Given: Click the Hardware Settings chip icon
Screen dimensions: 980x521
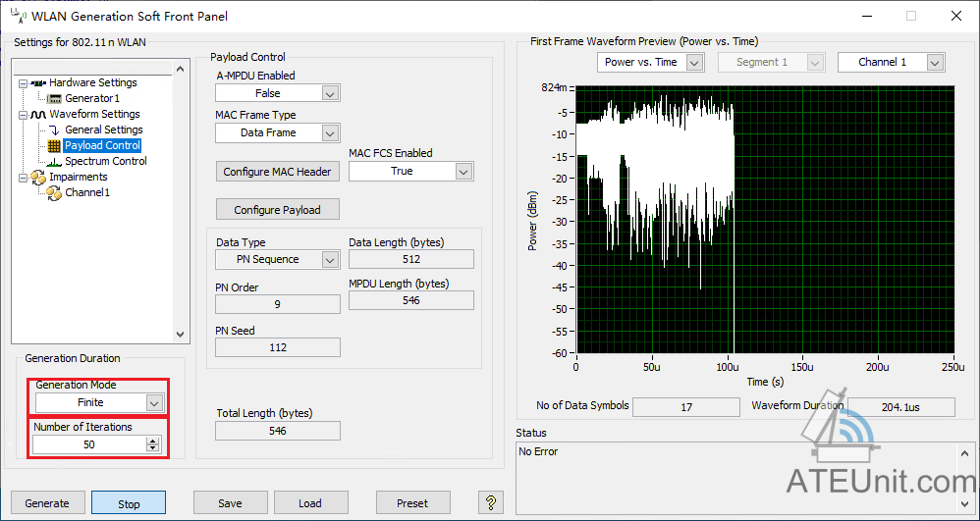Looking at the screenshot, I should tap(38, 82).
